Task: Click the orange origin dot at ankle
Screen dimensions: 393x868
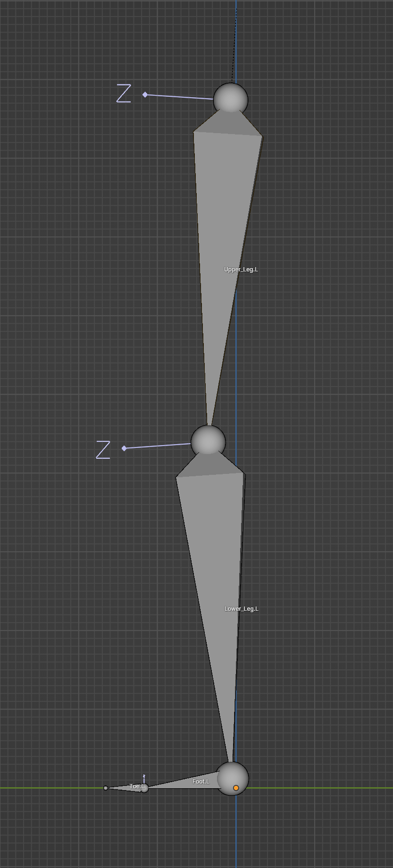Action: [236, 788]
